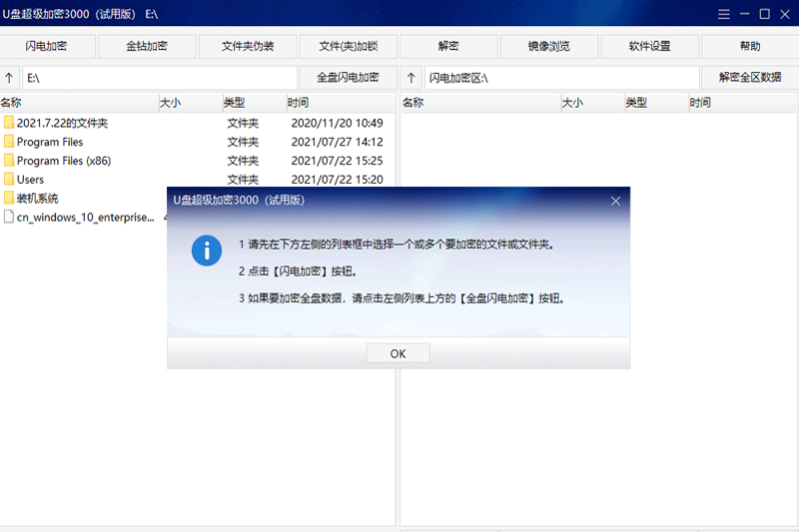The width and height of the screenshot is (799, 532).
Task: Click the blue info icon in dialog
Action: tap(207, 250)
